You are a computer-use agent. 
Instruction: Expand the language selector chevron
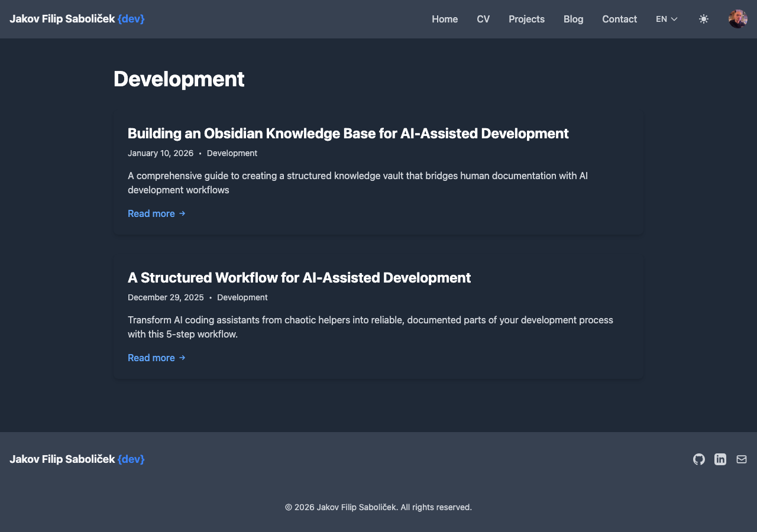tap(672, 19)
